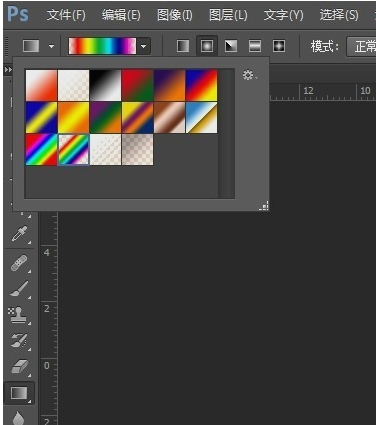
Task: Click the 模式: label in options bar
Action: 325,46
